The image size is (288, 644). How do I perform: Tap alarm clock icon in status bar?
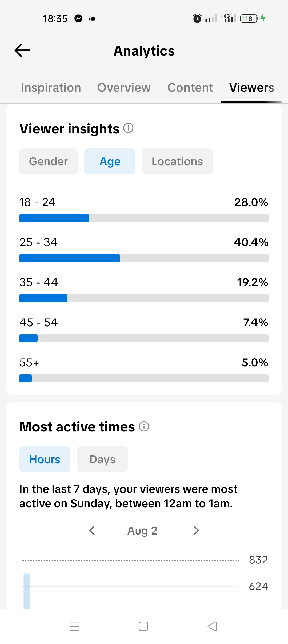click(197, 18)
